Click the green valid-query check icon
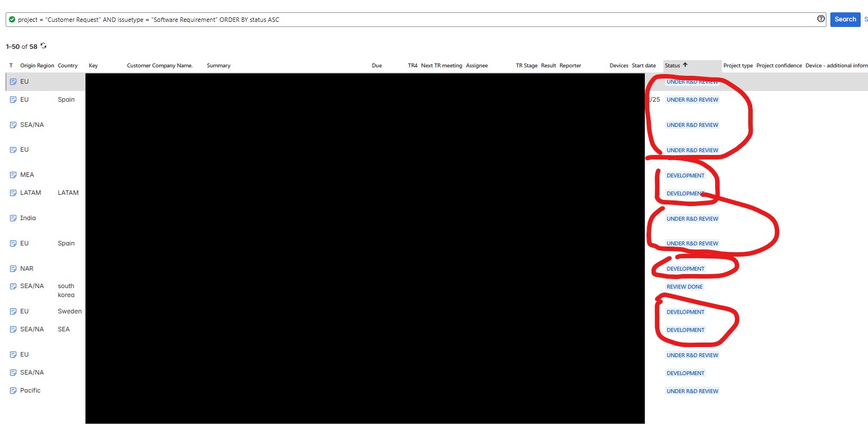 12,19
